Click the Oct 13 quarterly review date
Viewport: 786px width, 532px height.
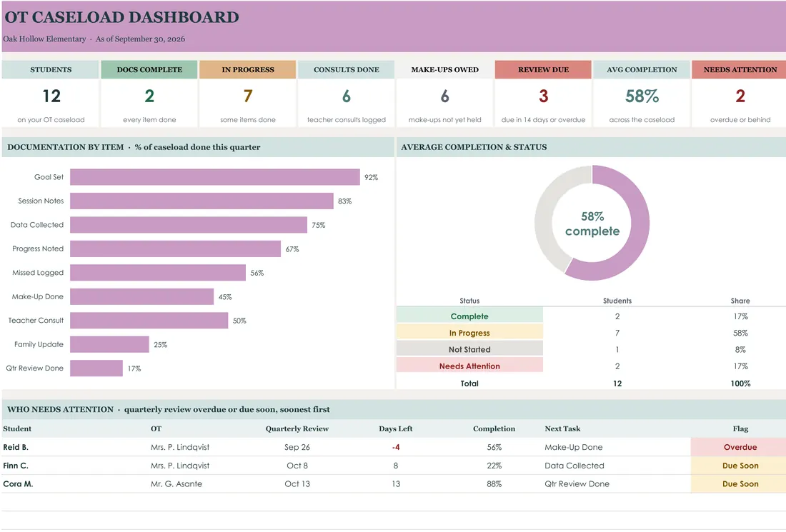[297, 484]
